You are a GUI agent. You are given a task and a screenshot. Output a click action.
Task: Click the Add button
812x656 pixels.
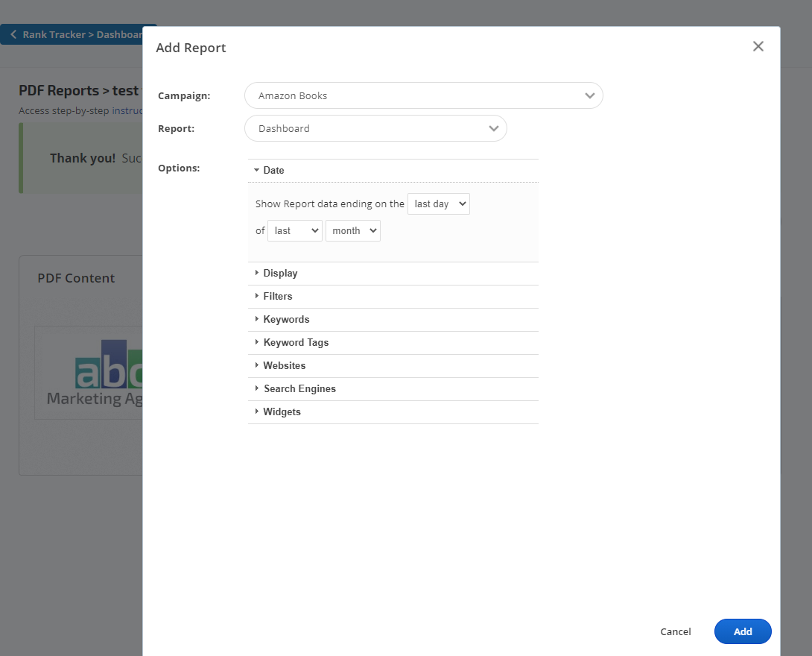coord(742,631)
